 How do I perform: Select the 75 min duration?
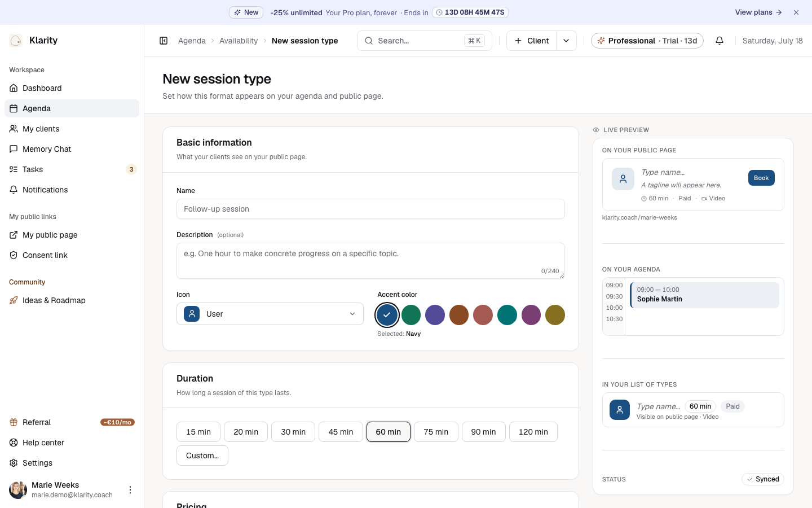click(x=436, y=432)
